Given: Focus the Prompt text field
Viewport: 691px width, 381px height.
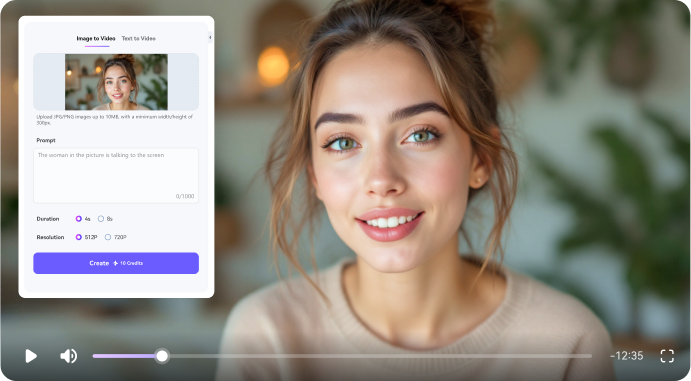Looking at the screenshot, I should (x=116, y=176).
